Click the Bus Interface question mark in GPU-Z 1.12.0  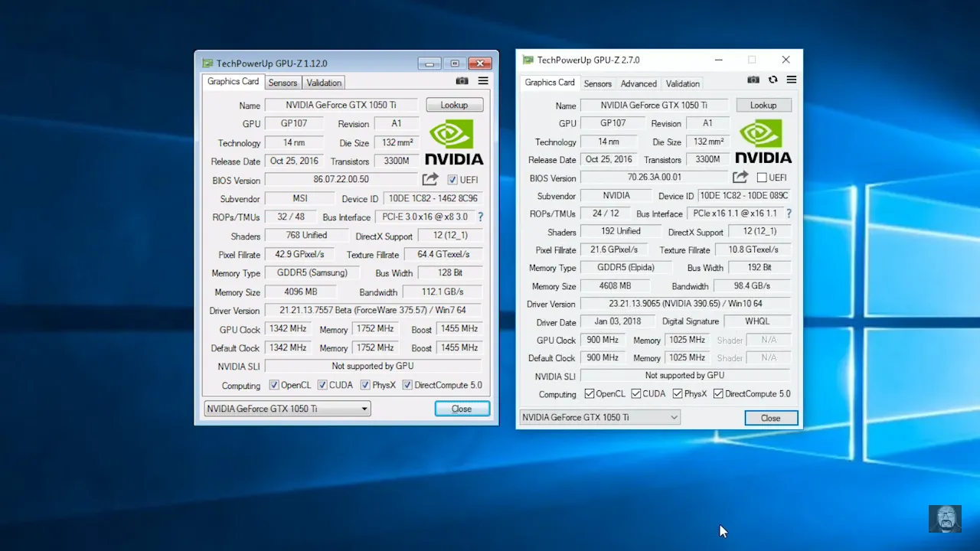point(481,217)
